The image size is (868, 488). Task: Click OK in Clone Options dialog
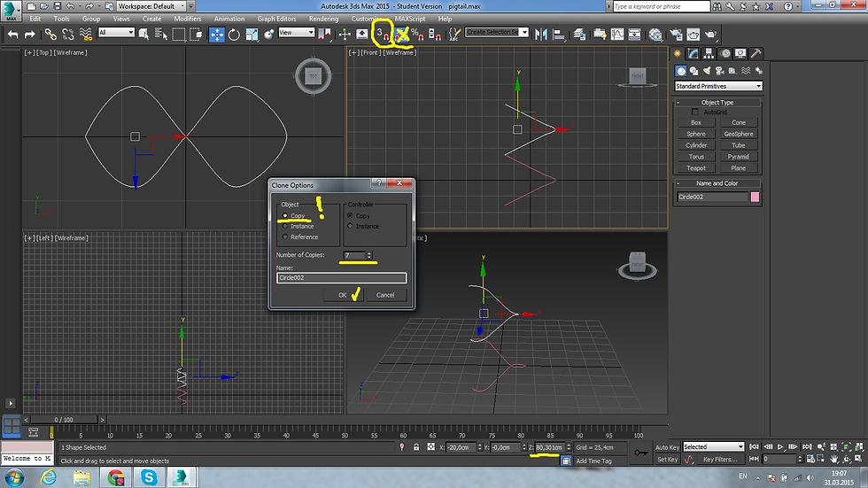[342, 295]
